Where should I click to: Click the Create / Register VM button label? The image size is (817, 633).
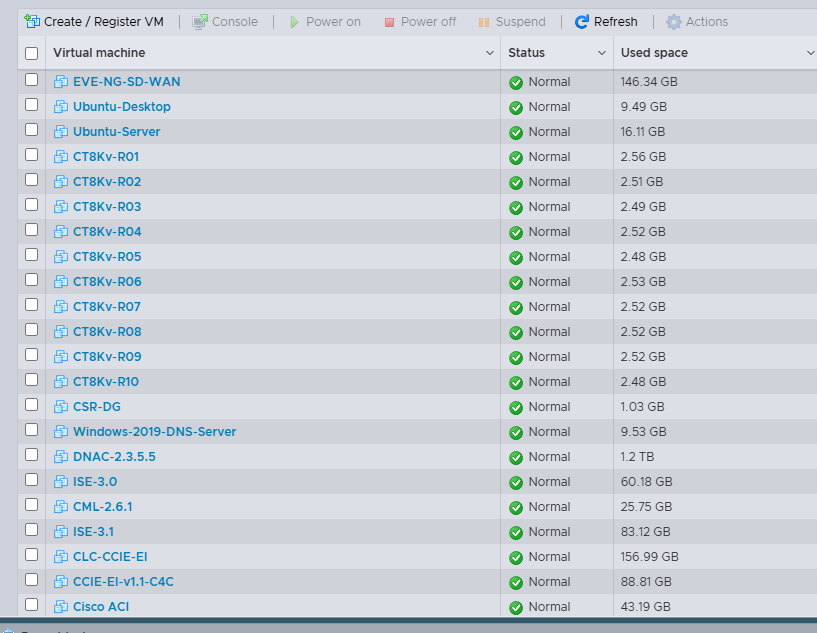(104, 22)
